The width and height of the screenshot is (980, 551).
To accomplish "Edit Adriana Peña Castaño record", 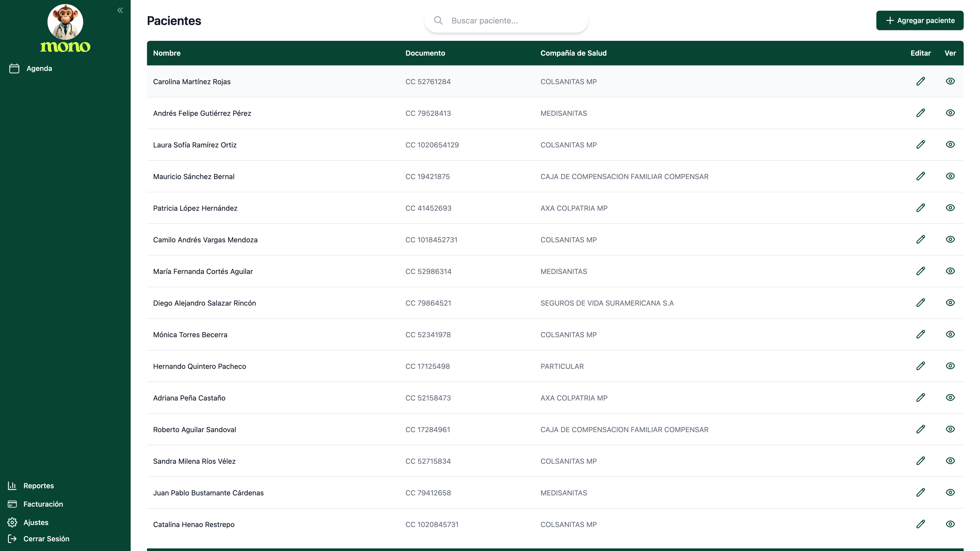I will click(920, 397).
